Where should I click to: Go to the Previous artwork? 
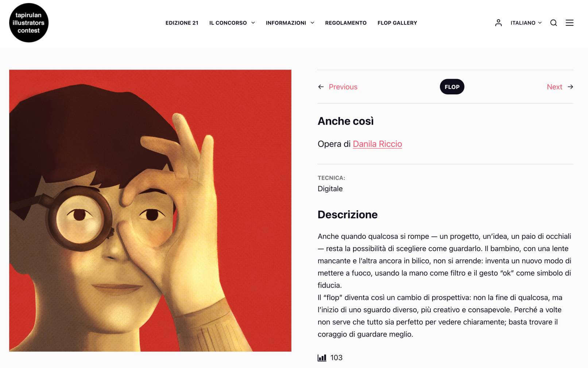tap(343, 87)
